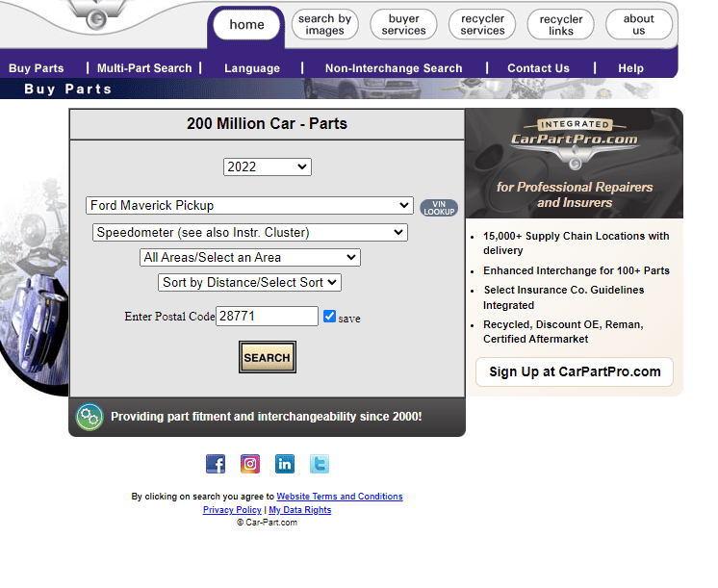This screenshot has height=588, width=718.
Task: Open the Facebook social icon
Action: coord(216,464)
